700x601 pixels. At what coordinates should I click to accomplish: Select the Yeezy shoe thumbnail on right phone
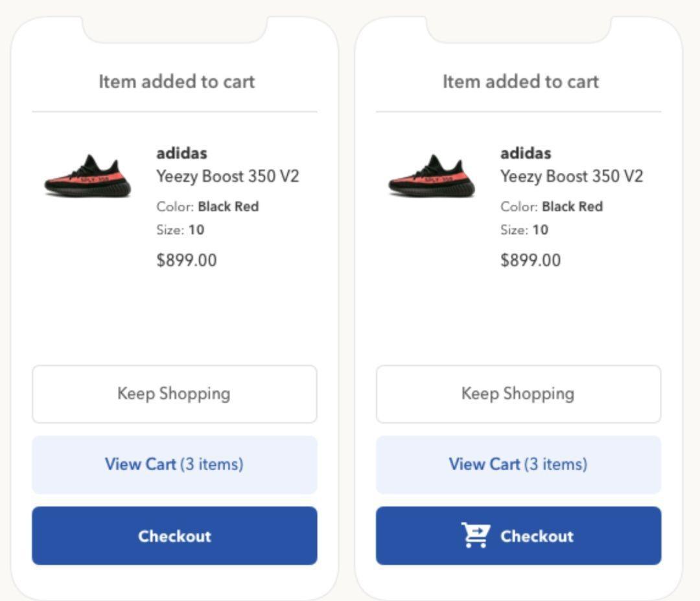point(432,176)
